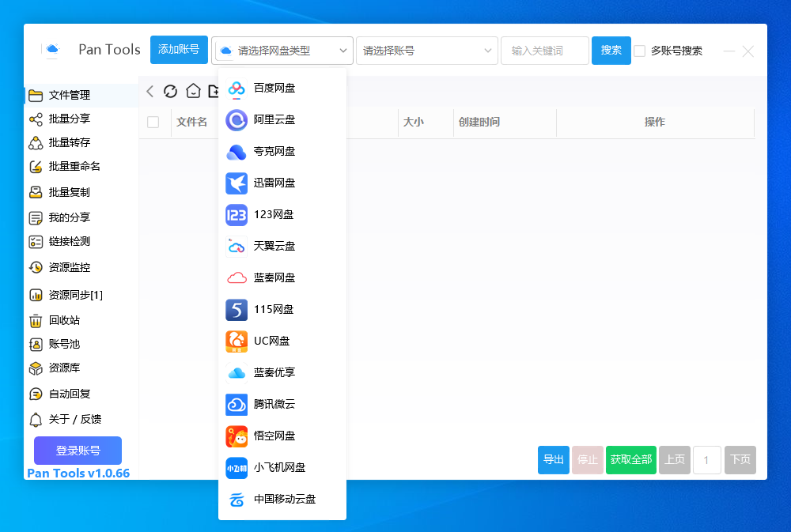The image size is (791, 532).
Task: Enable the 多账号搜索 checkbox
Action: coord(640,51)
